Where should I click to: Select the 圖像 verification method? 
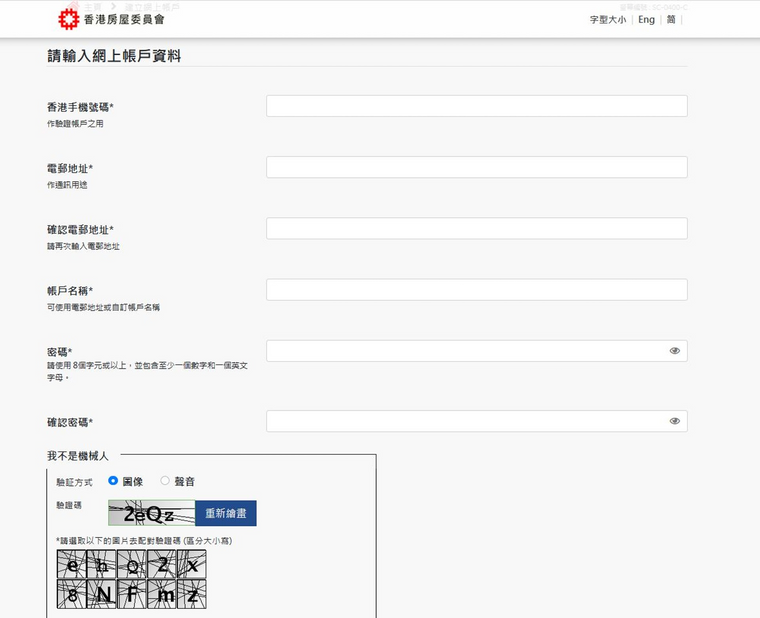coord(113,481)
